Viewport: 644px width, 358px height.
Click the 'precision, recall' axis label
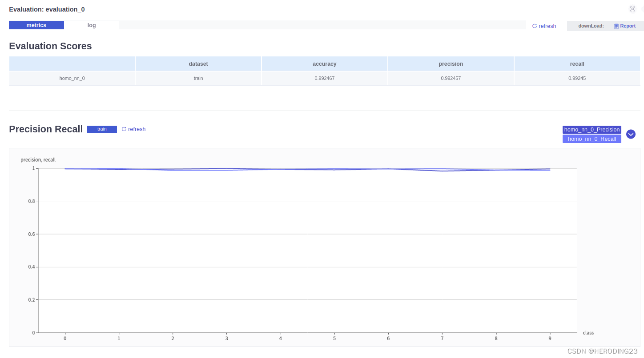38,160
